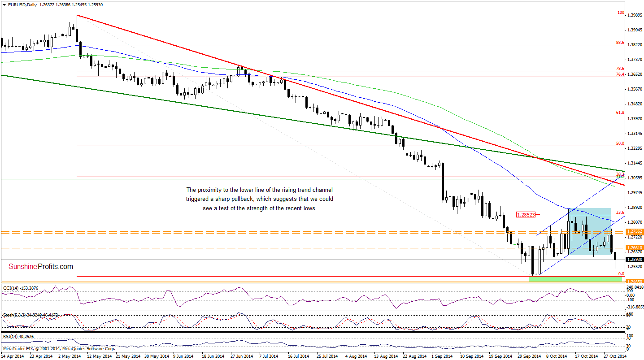Click the 1.26610 price tag on axis
Image resolution: width=644 pixels, height=360 pixels.
(x=635, y=247)
